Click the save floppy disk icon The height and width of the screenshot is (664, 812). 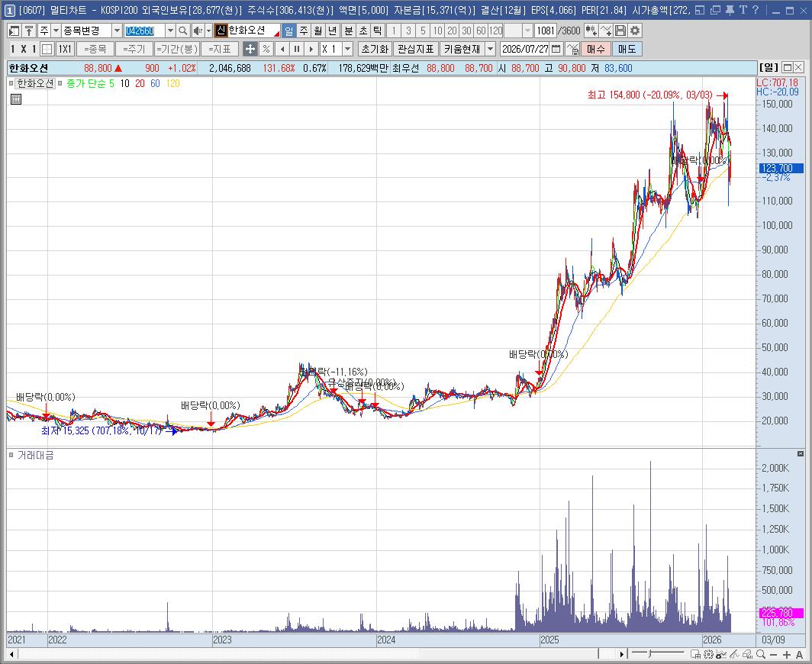pyautogui.click(x=620, y=31)
